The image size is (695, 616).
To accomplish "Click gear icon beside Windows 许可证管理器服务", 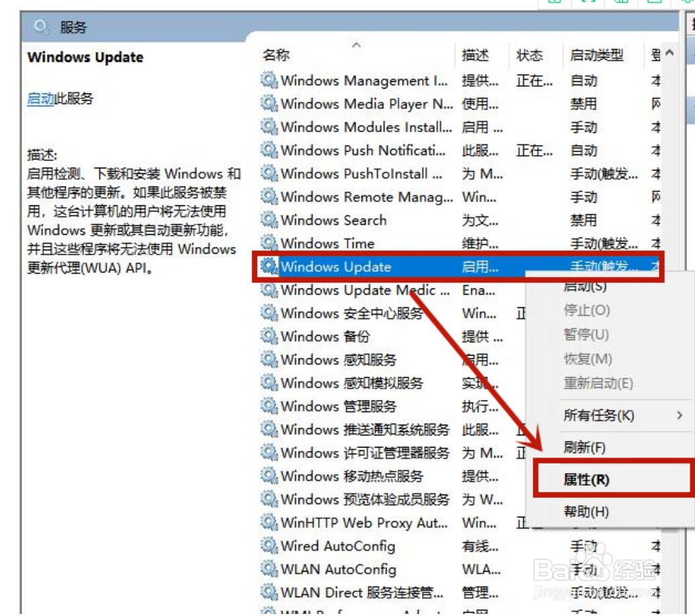I will pyautogui.click(x=269, y=453).
